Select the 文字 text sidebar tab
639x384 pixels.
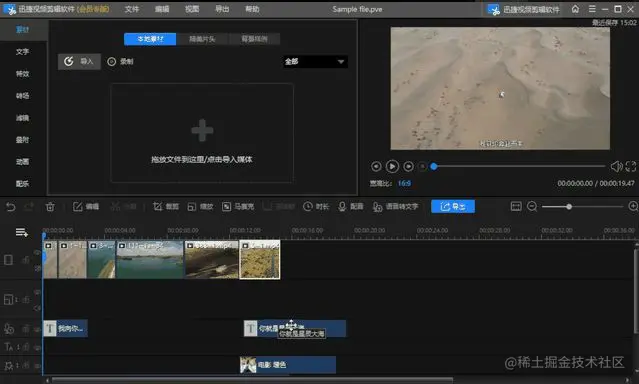[23, 52]
